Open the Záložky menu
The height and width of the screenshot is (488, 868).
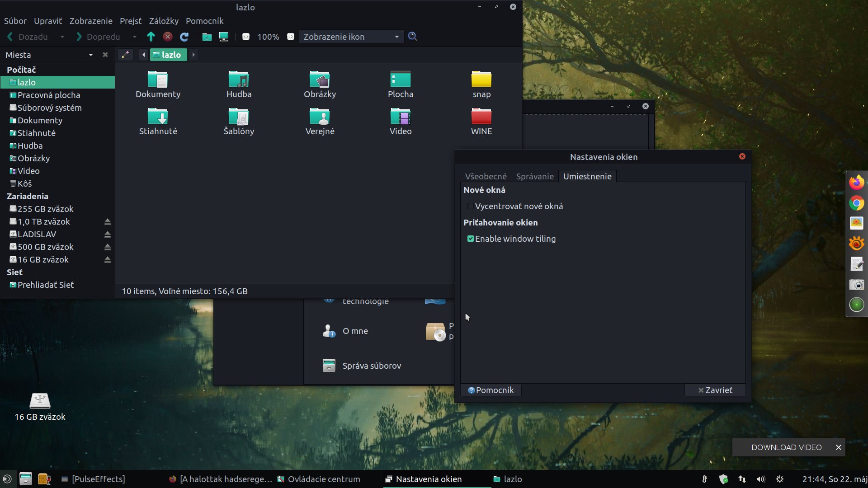point(164,21)
